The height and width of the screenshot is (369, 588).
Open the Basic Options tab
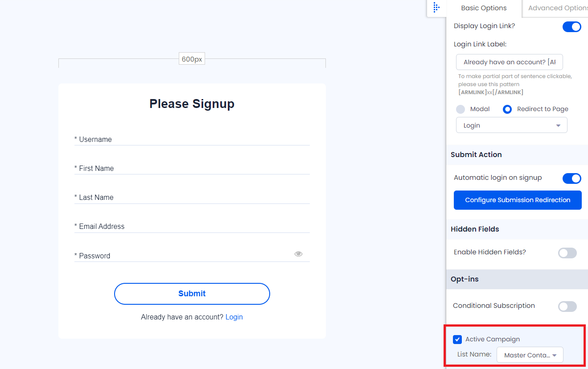484,8
